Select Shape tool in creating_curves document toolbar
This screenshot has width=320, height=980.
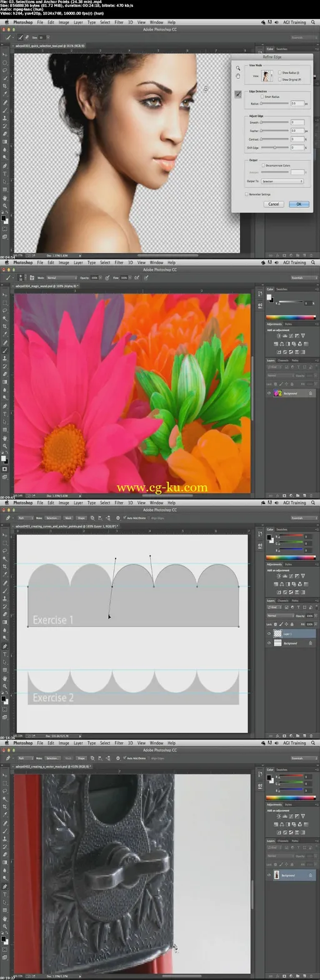coord(5,670)
